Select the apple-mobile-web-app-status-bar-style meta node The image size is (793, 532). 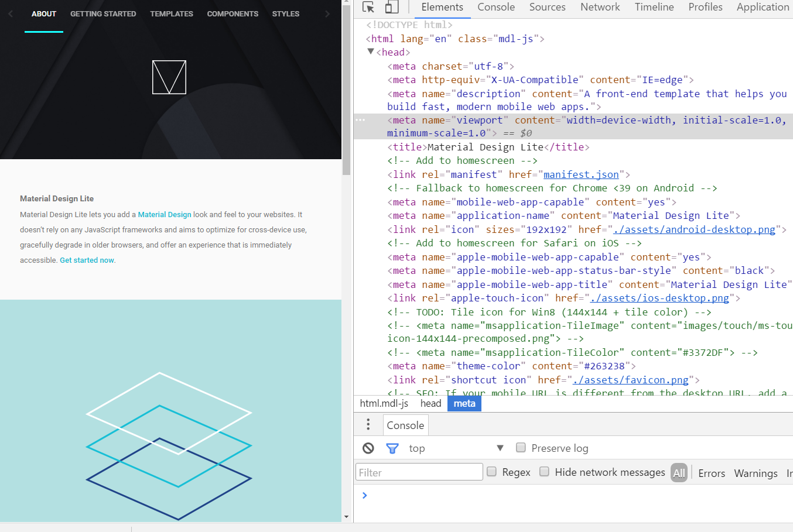580,270
